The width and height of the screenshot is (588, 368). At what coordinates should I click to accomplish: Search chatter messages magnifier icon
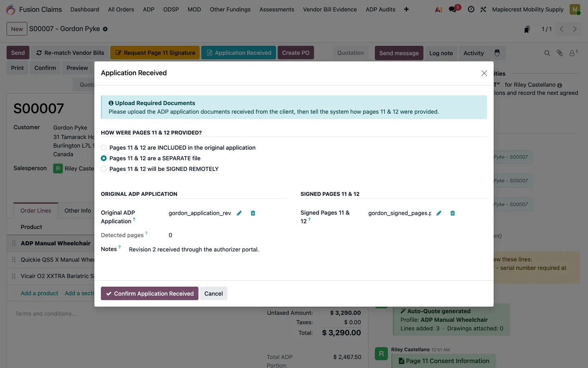(547, 53)
